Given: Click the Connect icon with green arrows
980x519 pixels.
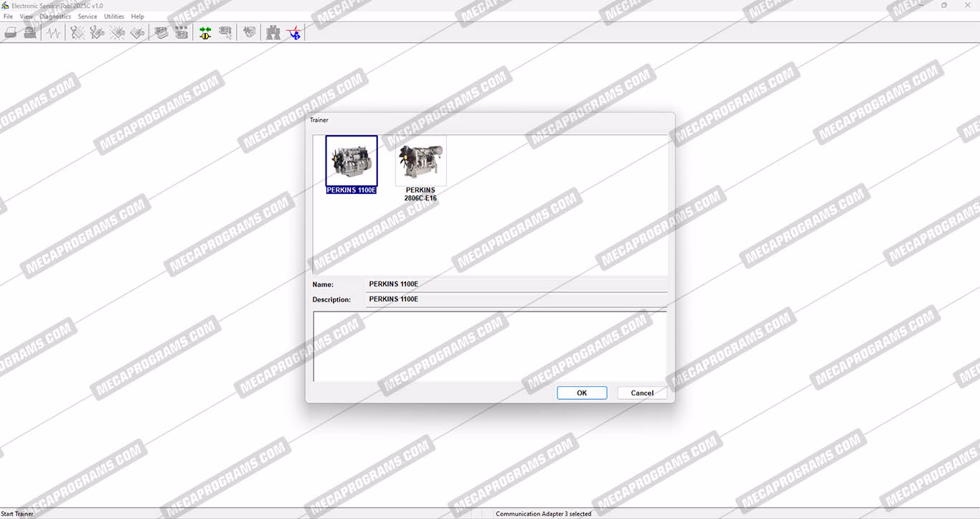Looking at the screenshot, I should (206, 32).
